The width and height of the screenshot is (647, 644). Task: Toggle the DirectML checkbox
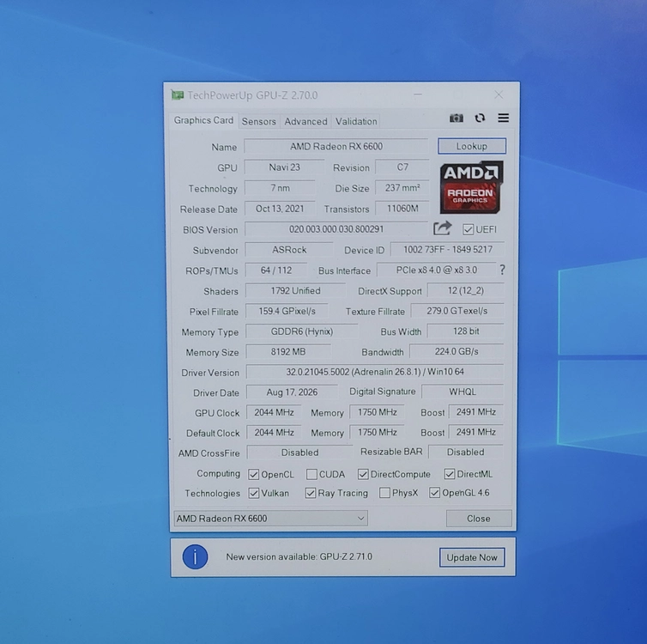450,474
